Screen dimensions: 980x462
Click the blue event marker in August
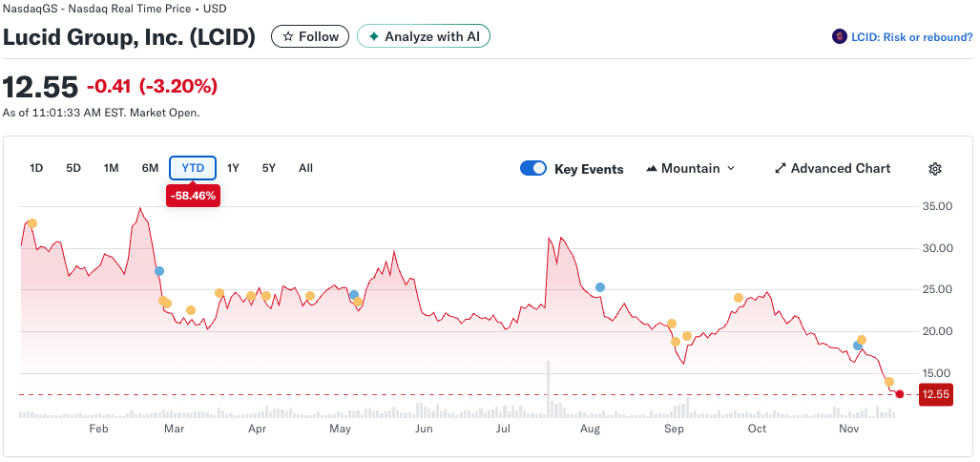600,287
